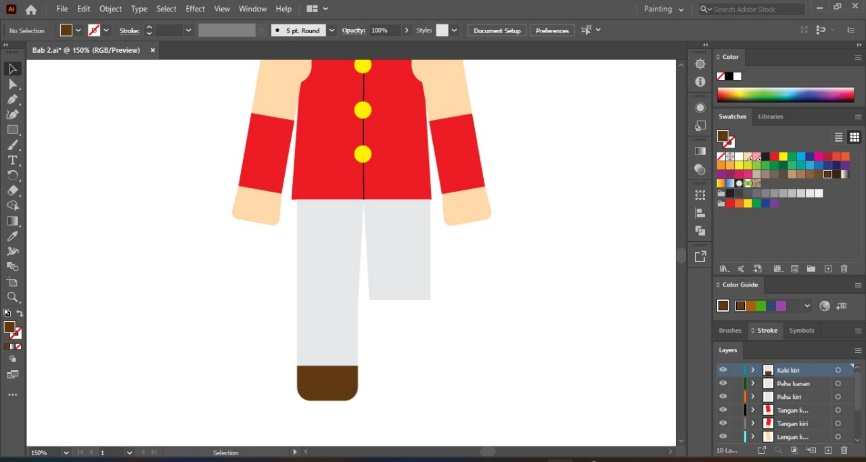Select the Shape Builder tool
This screenshot has width=866, height=462.
(x=12, y=206)
